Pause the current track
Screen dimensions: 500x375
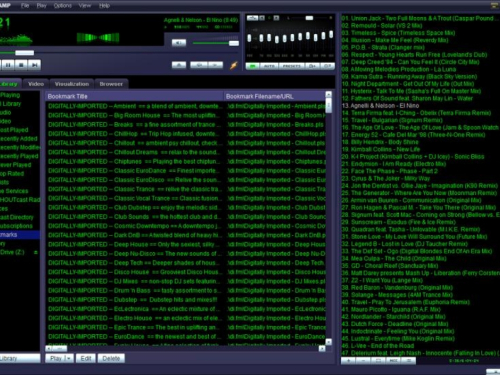(x=8, y=65)
